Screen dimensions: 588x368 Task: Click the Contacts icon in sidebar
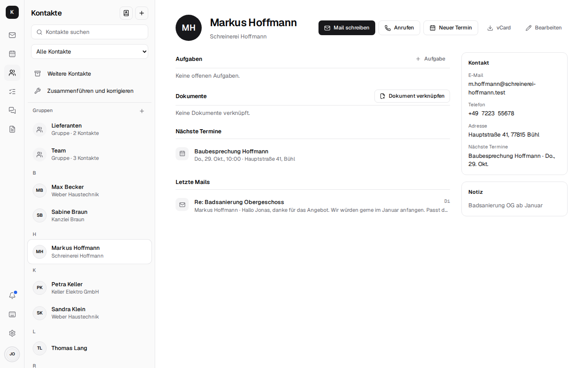click(12, 73)
